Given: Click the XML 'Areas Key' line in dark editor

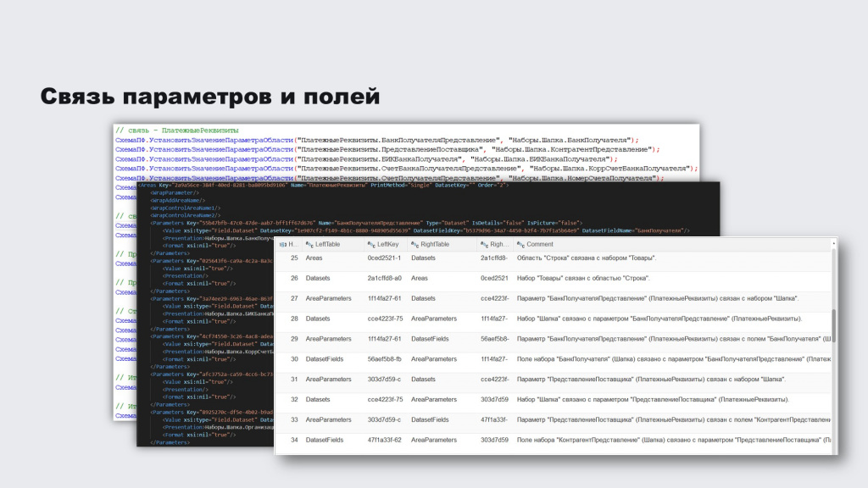Looking at the screenshot, I should pyautogui.click(x=323, y=186).
